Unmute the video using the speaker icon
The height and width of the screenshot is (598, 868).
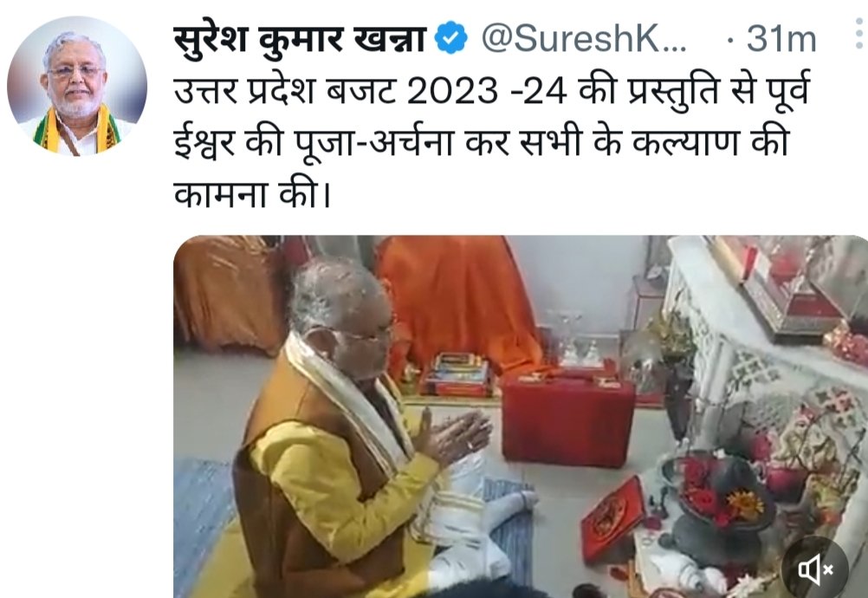(815, 569)
